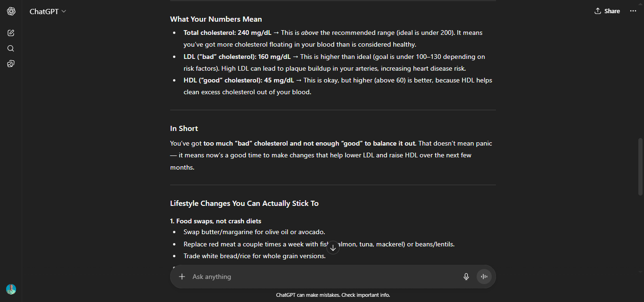Click 'Lifestyle Changes You Can Actually Stick To' heading
The height and width of the screenshot is (302, 644).
(x=244, y=204)
